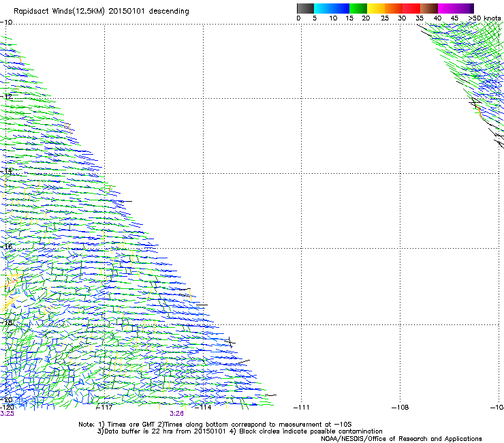Select the single-digit '5' legend label
The width and height of the screenshot is (504, 443).
pyautogui.click(x=315, y=18)
